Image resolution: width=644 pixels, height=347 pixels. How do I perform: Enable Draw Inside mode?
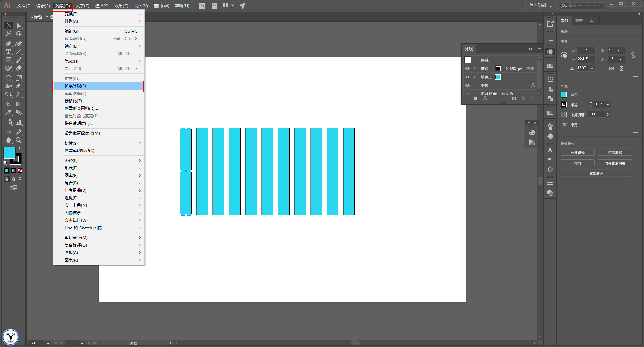20,179
